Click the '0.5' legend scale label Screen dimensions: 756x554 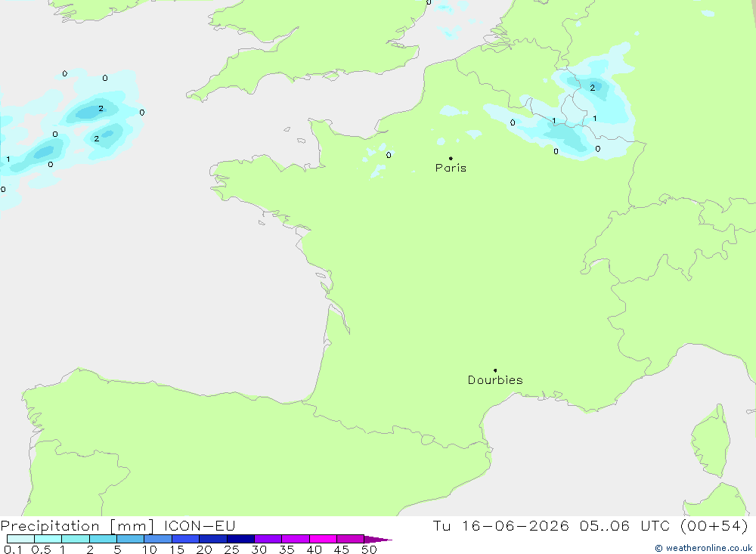tap(41, 549)
